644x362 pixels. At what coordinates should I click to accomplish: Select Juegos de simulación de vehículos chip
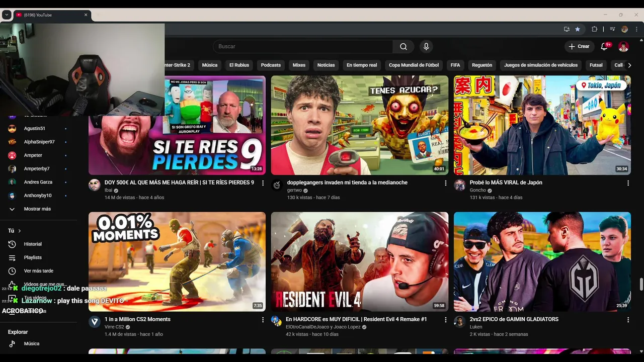541,65
